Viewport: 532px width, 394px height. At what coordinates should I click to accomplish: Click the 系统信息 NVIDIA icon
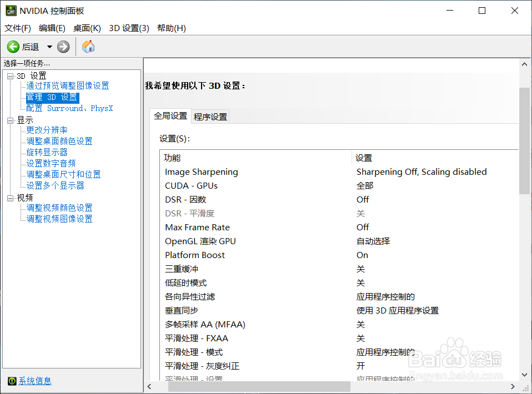pyautogui.click(x=12, y=381)
